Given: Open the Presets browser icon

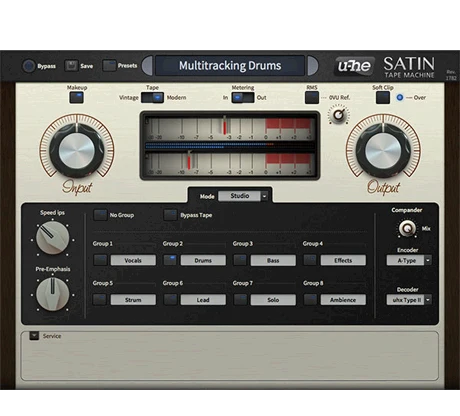Looking at the screenshot, I should click(109, 66).
